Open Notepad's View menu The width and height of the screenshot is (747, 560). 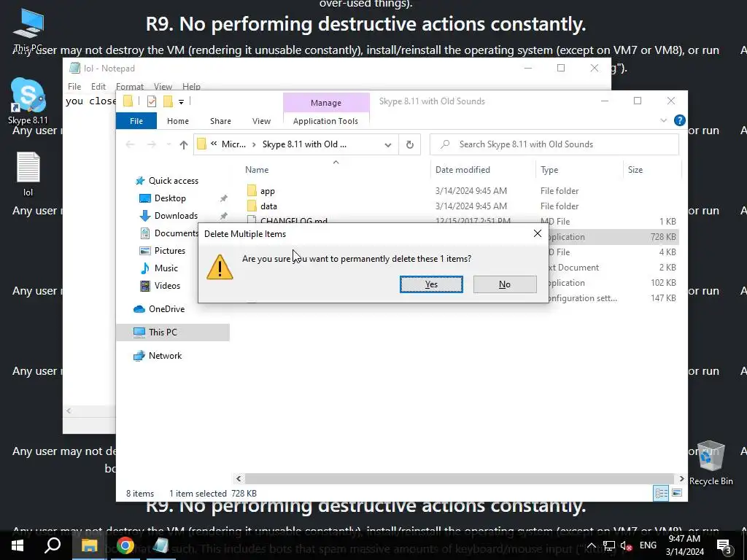(x=163, y=86)
